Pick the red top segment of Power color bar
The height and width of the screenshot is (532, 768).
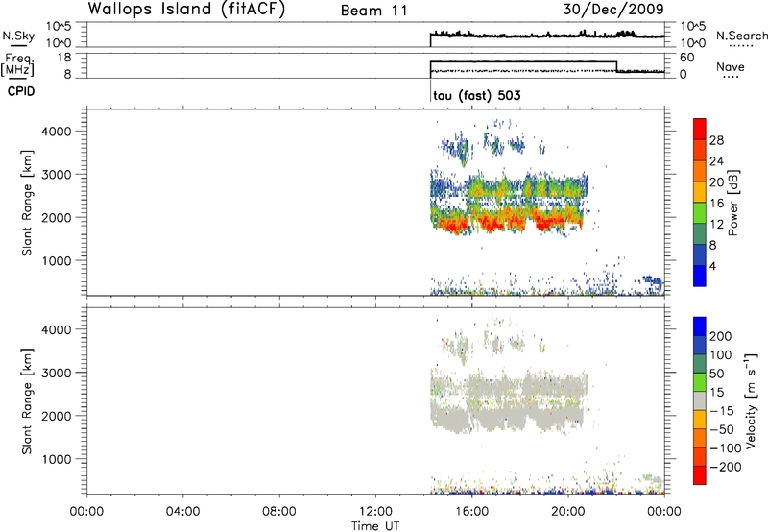[700, 130]
